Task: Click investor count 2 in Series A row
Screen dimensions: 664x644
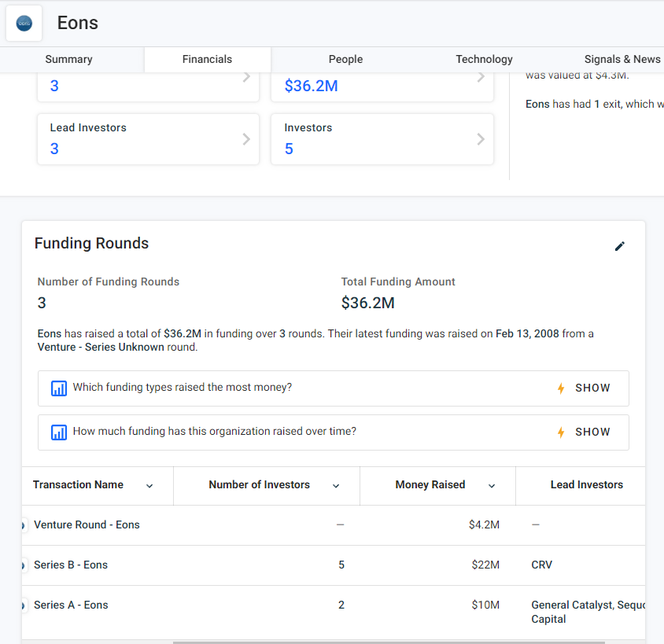Action: pos(341,605)
